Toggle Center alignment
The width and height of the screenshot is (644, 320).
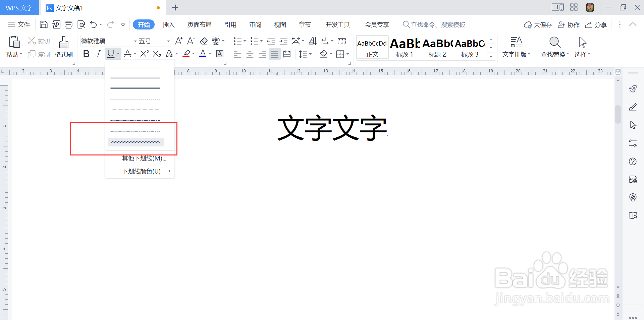point(250,54)
